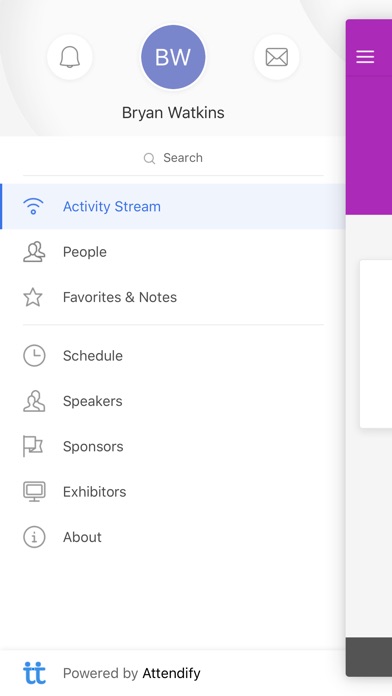Open notifications bell icon

[x=70, y=57]
